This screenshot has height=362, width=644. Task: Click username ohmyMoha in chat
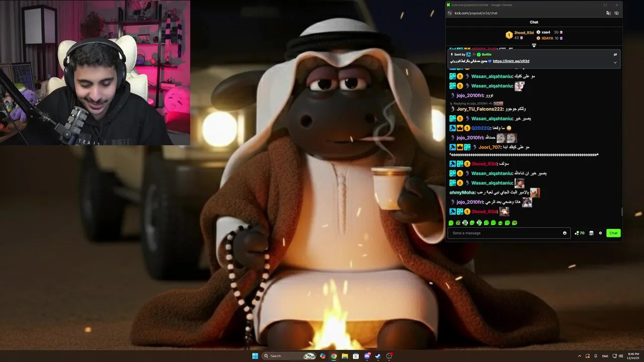[462, 193]
